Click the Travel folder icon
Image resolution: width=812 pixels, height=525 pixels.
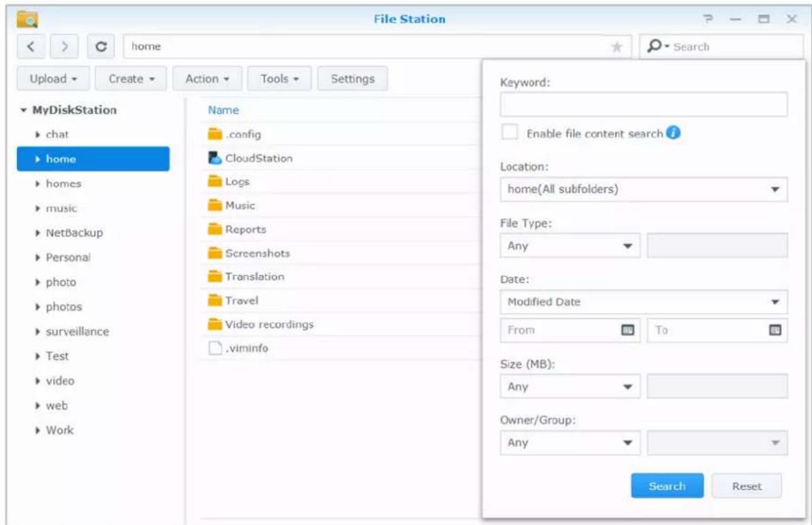pos(215,300)
